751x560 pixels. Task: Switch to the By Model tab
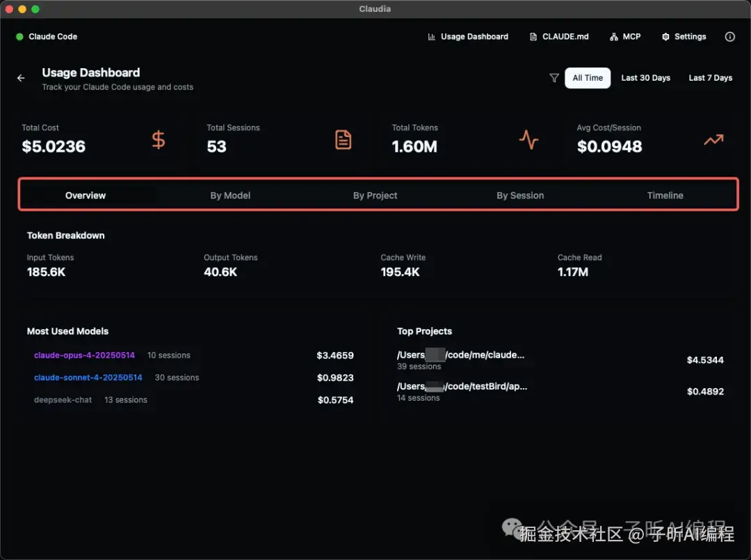click(230, 195)
